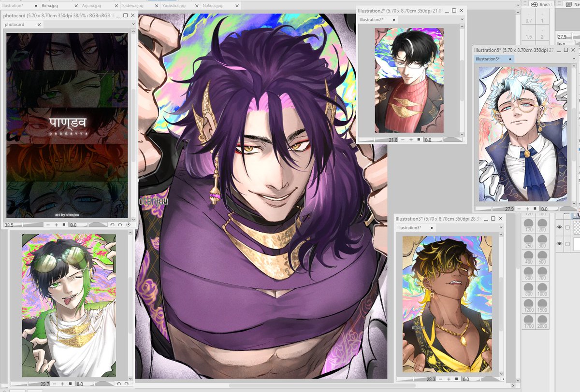Close the photocard document tab
580x392 pixels.
pyautogui.click(x=39, y=24)
